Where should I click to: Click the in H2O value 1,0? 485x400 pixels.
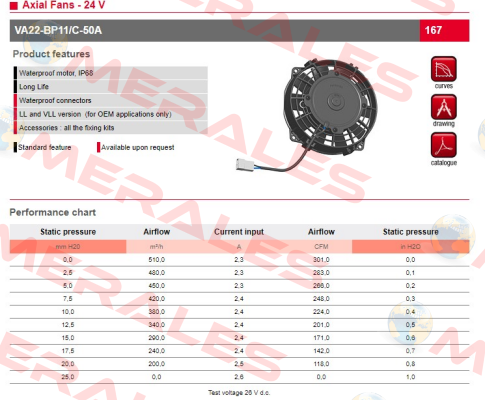pyautogui.click(x=410, y=377)
